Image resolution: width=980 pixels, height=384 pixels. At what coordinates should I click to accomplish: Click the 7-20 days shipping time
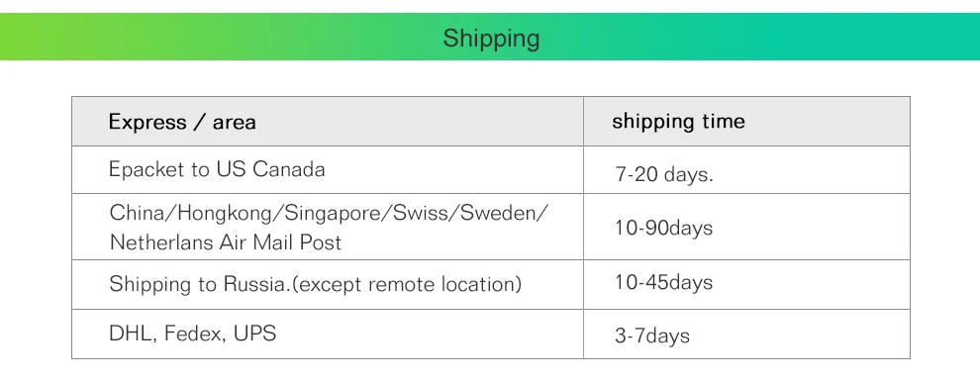point(664,174)
